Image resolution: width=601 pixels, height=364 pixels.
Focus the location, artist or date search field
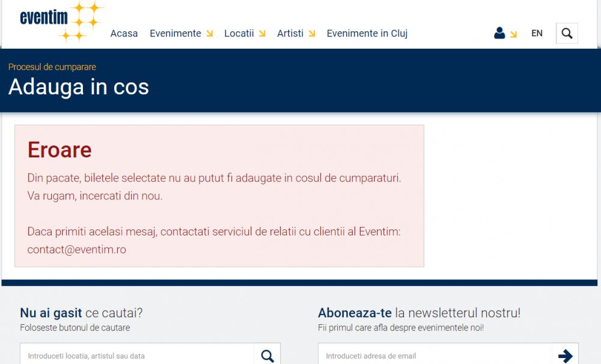[137, 356]
